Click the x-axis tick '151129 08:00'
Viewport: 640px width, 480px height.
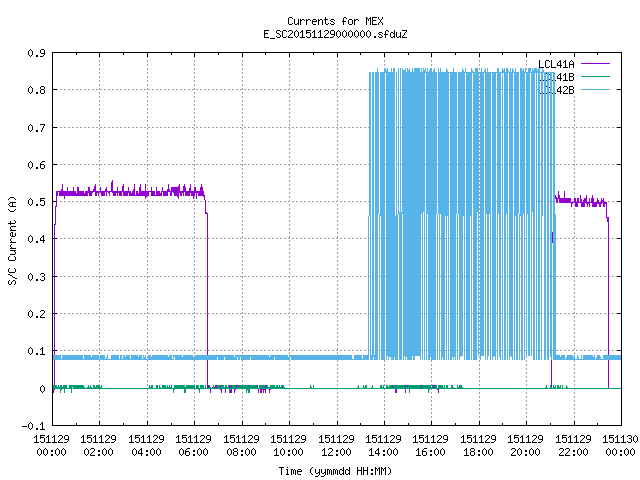tap(241, 446)
